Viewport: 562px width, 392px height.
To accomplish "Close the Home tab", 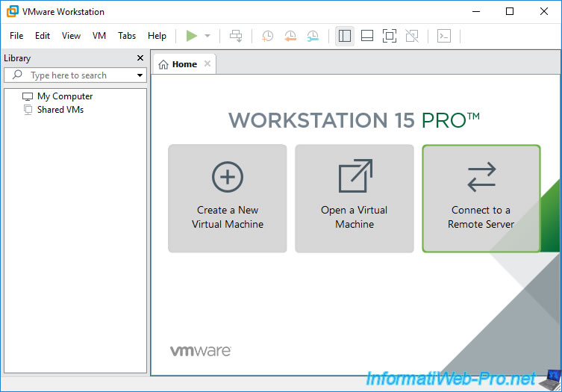I will pos(207,63).
